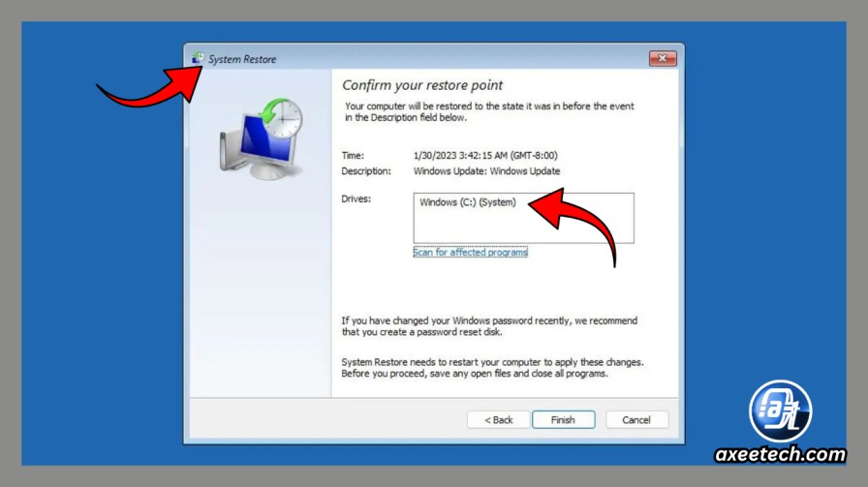This screenshot has height=487, width=868.
Task: Open Scan for affected programs link
Action: (470, 253)
